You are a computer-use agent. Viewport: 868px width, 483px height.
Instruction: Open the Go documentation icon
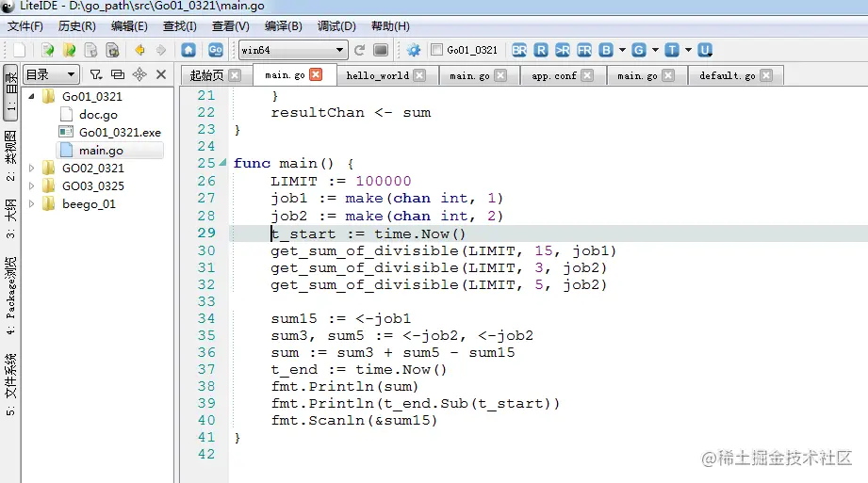tap(215, 50)
